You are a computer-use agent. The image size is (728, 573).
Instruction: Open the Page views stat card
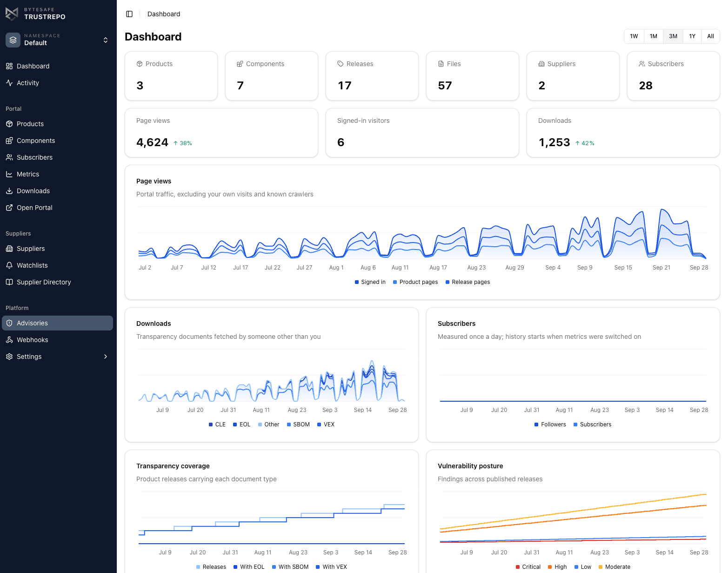[x=221, y=133]
